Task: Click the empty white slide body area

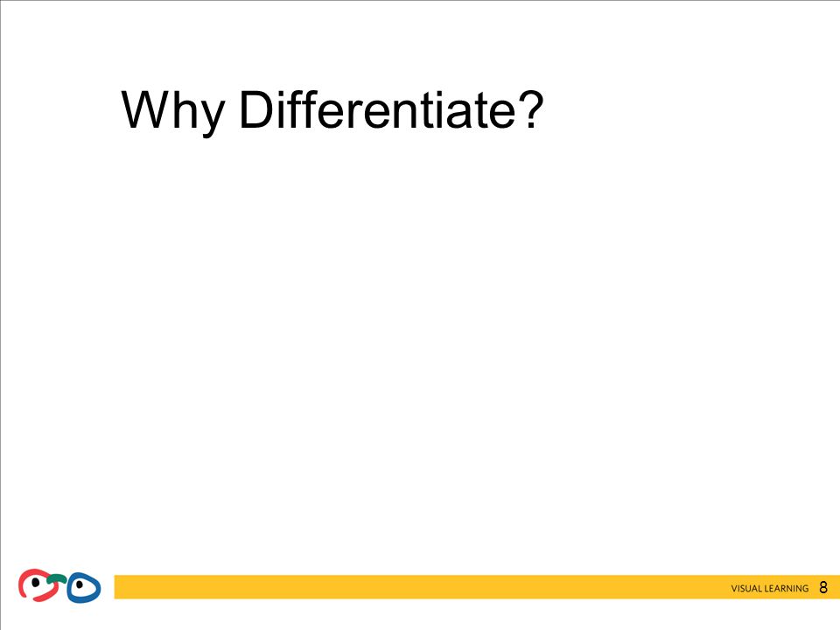Action: tap(420, 348)
